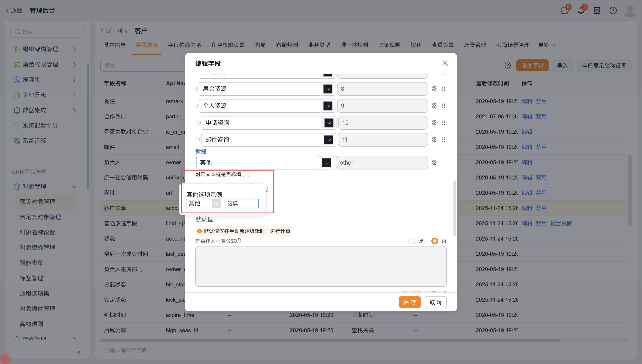The height and width of the screenshot is (364, 642).
Task: Open dark color swatch for 个人资源
Action: (328, 106)
